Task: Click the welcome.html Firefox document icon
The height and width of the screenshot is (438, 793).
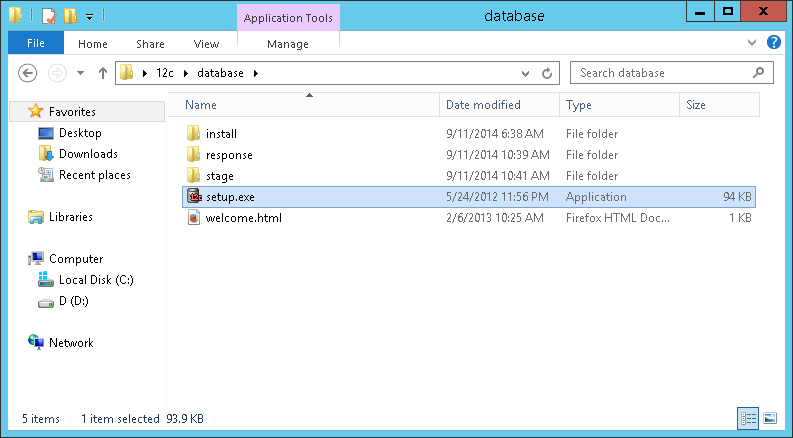Action: pos(194,218)
